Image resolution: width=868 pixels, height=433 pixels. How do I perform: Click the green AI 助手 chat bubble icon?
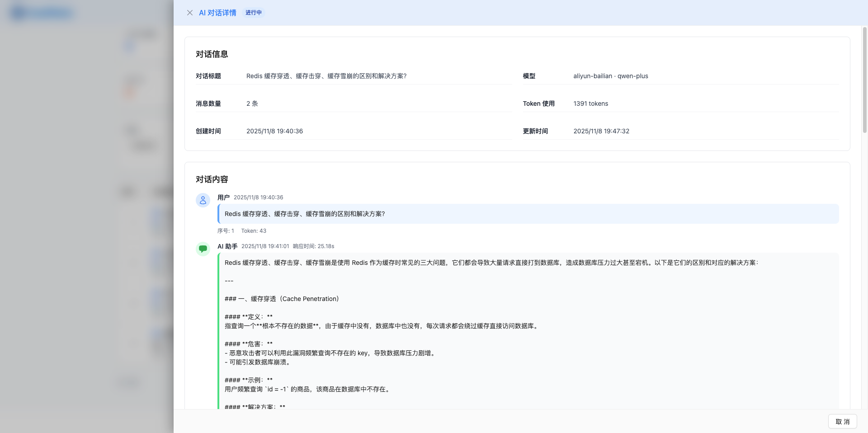(x=203, y=249)
